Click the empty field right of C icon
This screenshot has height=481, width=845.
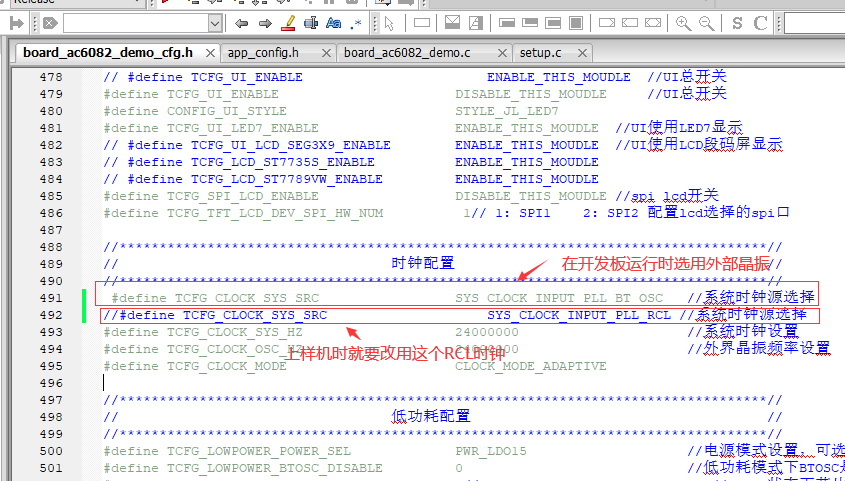[814, 23]
